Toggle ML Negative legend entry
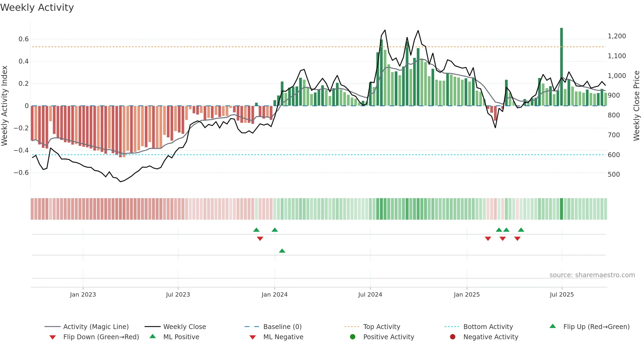The width and height of the screenshot is (644, 362). (276, 337)
